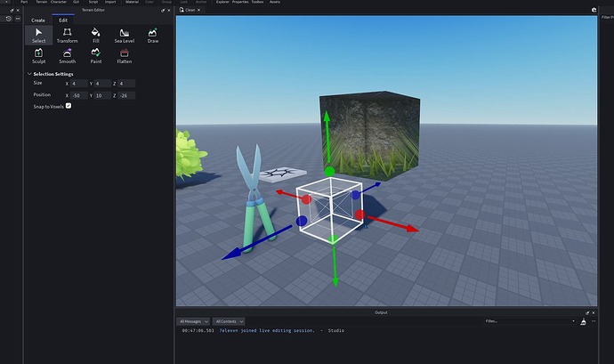614x364 pixels.
Task: Click the Position Y input field
Action: (x=103, y=95)
